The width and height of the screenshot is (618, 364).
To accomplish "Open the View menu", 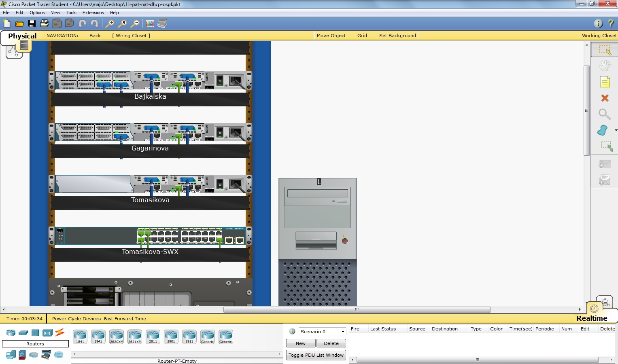I will (55, 13).
